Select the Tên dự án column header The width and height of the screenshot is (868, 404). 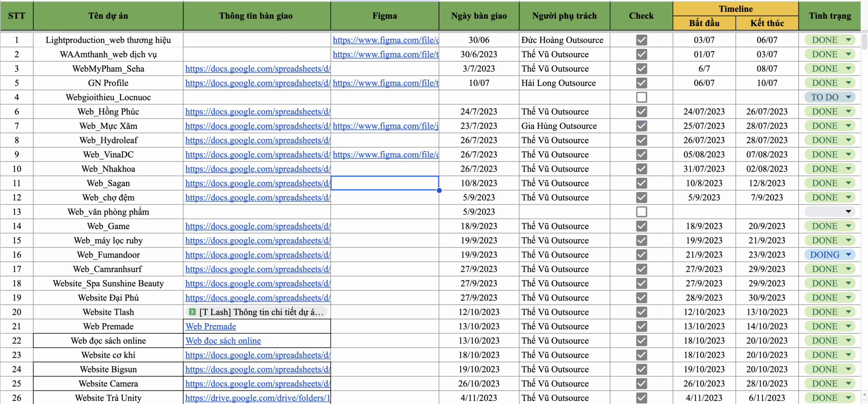point(108,16)
